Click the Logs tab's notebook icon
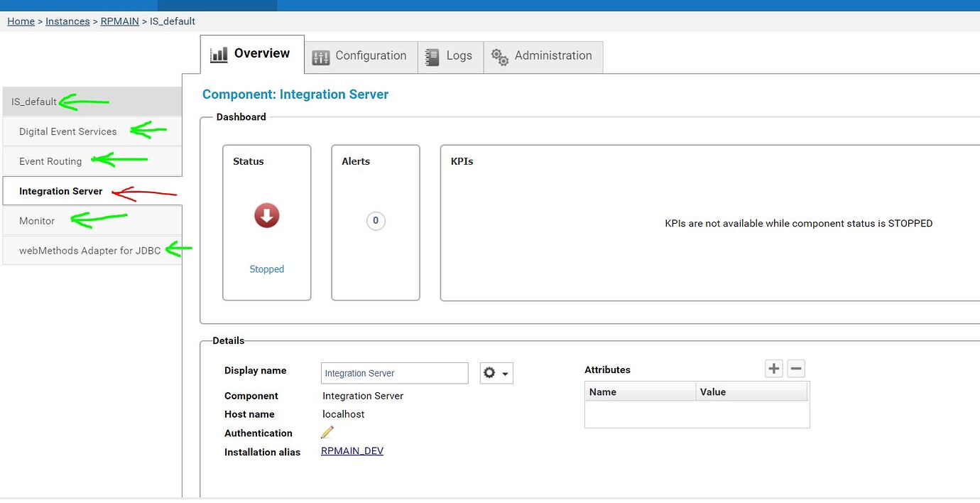 (x=432, y=57)
